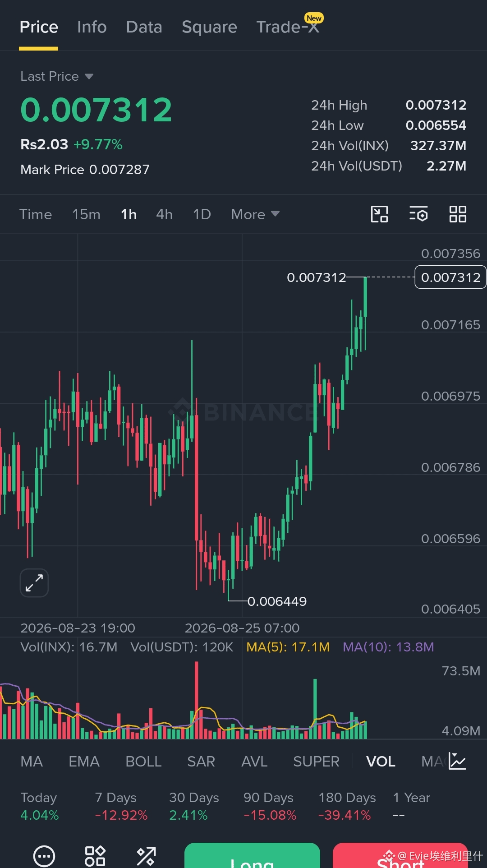The width and height of the screenshot is (487, 868).
Task: Open the chart drawing tools icon
Action: coord(379,214)
